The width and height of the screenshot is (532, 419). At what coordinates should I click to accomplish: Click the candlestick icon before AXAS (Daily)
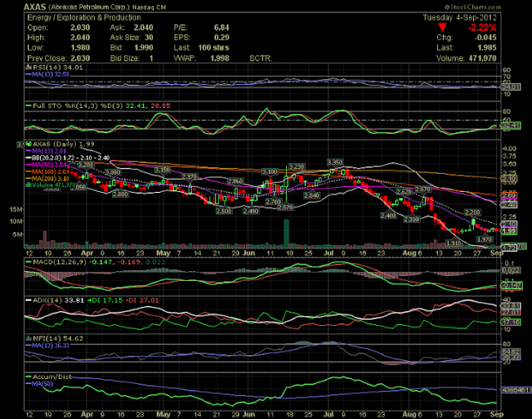(x=28, y=144)
